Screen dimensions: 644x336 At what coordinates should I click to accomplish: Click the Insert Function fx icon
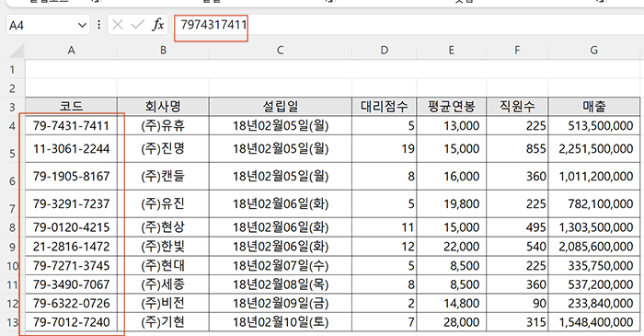tap(157, 25)
